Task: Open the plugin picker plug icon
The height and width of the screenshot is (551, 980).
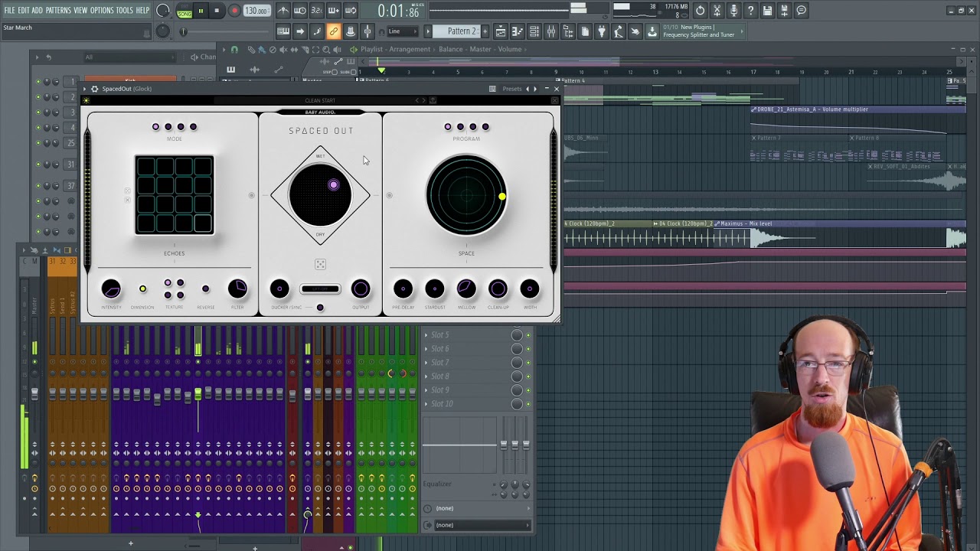Action: pyautogui.click(x=602, y=31)
